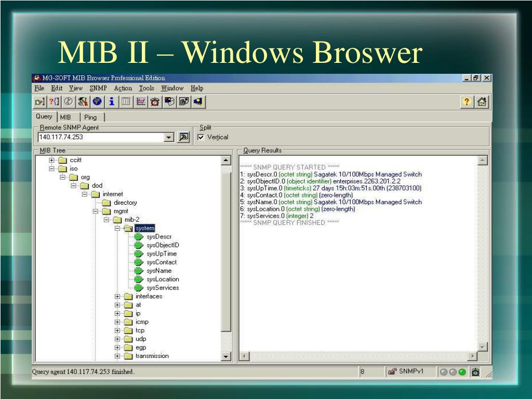
Task: Click the find agent magnifier button
Action: click(183, 137)
